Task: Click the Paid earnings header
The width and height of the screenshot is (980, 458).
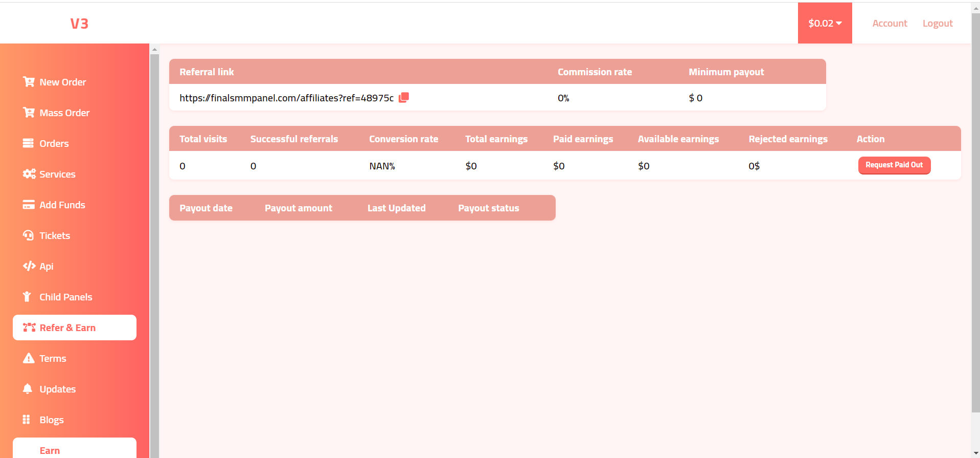Action: click(x=583, y=139)
